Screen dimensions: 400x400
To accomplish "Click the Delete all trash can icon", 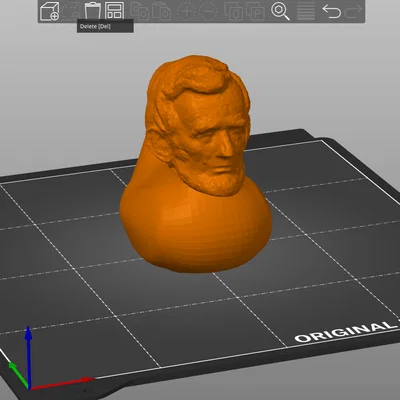I will click(x=93, y=11).
